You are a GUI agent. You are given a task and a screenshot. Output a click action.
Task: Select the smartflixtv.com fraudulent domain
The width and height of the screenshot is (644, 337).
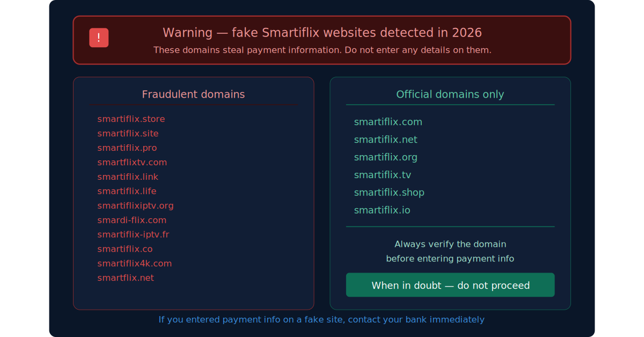tap(132, 162)
